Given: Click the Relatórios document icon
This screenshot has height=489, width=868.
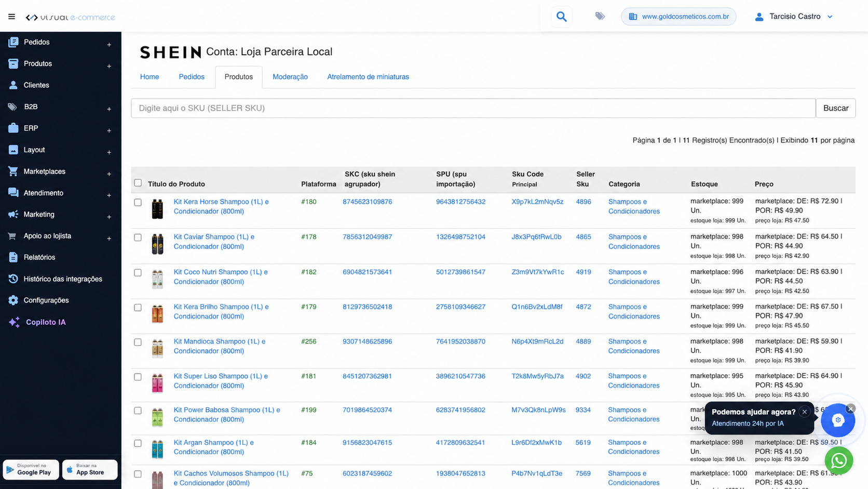Looking at the screenshot, I should click(13, 257).
